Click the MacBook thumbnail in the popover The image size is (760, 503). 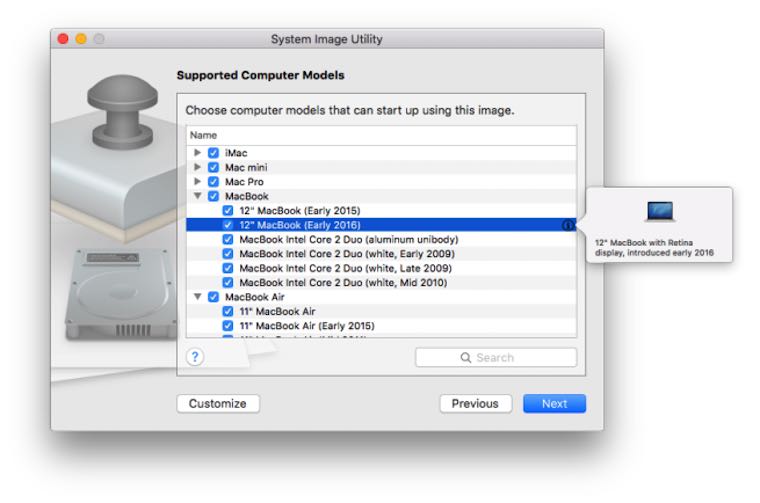click(x=660, y=212)
